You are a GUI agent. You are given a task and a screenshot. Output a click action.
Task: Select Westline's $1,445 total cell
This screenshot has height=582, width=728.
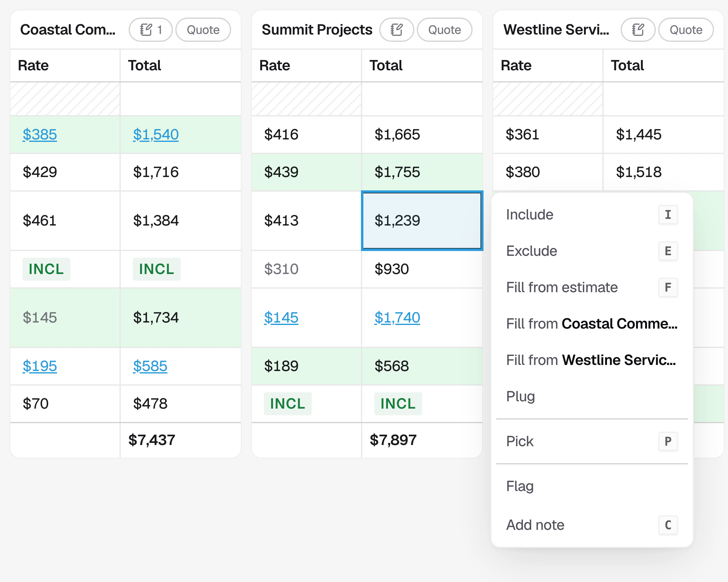[663, 135]
